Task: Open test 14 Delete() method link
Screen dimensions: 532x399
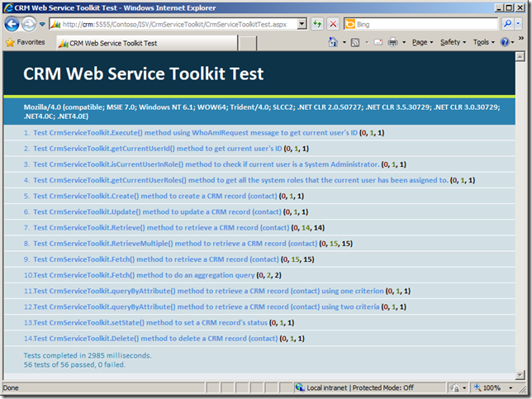Action: tap(155, 339)
